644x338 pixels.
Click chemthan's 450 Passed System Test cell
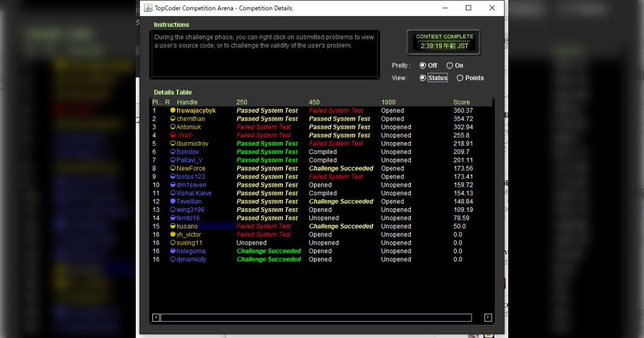coord(339,119)
